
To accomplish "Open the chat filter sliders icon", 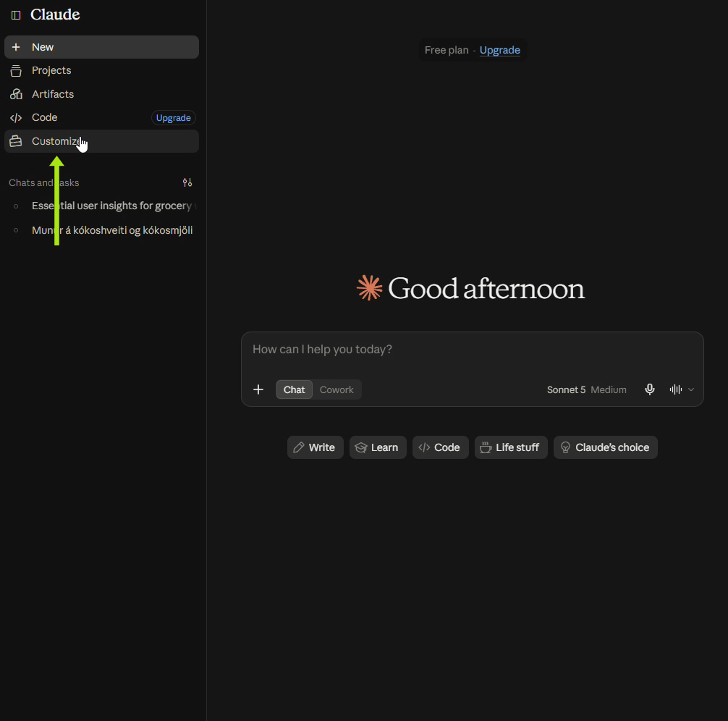I will [x=187, y=182].
